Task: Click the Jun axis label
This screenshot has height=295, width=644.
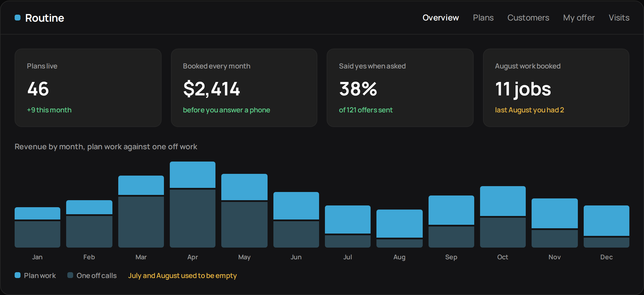Action: pyautogui.click(x=296, y=257)
